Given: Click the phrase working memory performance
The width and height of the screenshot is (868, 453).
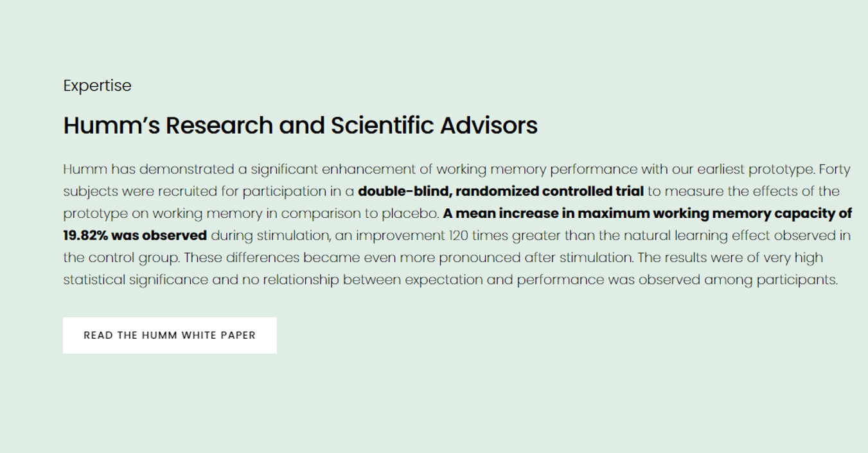Looking at the screenshot, I should 537,170.
